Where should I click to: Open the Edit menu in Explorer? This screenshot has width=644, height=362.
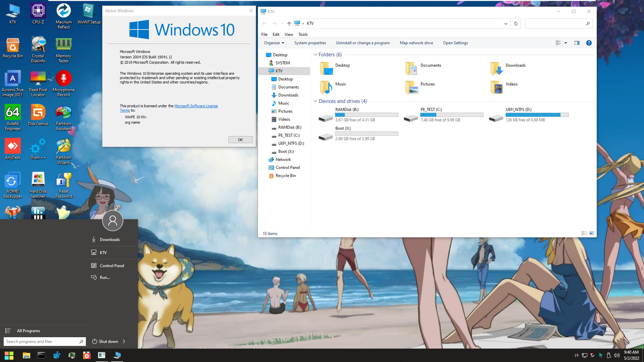tap(276, 34)
